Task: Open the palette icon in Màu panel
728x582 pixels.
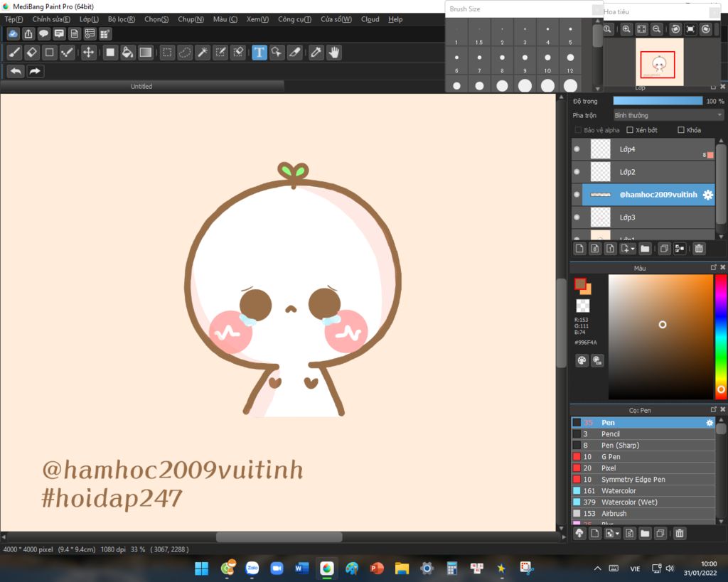Action: click(582, 360)
